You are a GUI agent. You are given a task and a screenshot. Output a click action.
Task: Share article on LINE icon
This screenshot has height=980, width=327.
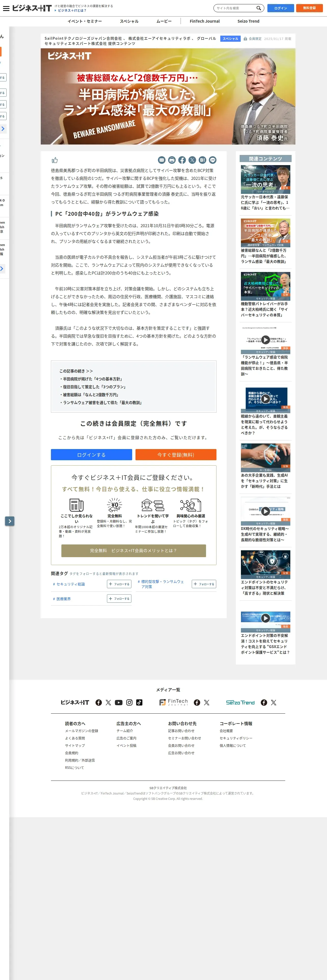pyautogui.click(x=213, y=160)
